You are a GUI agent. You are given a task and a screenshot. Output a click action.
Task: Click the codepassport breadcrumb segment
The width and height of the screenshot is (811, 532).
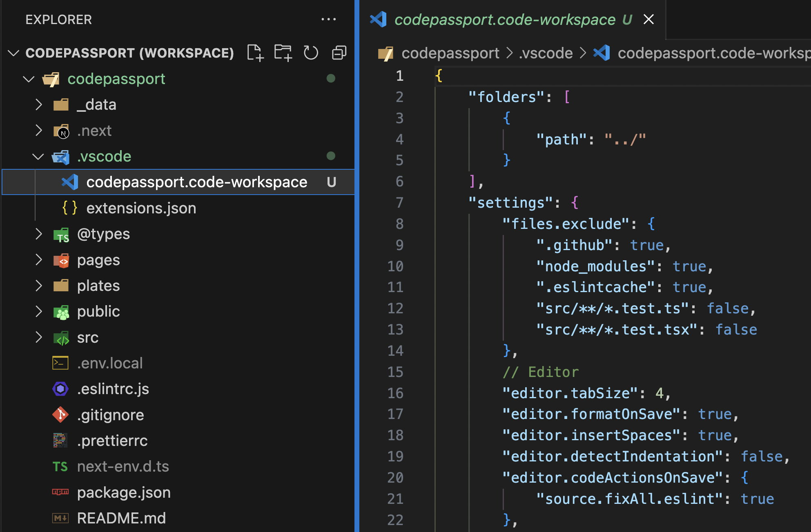tap(450, 53)
